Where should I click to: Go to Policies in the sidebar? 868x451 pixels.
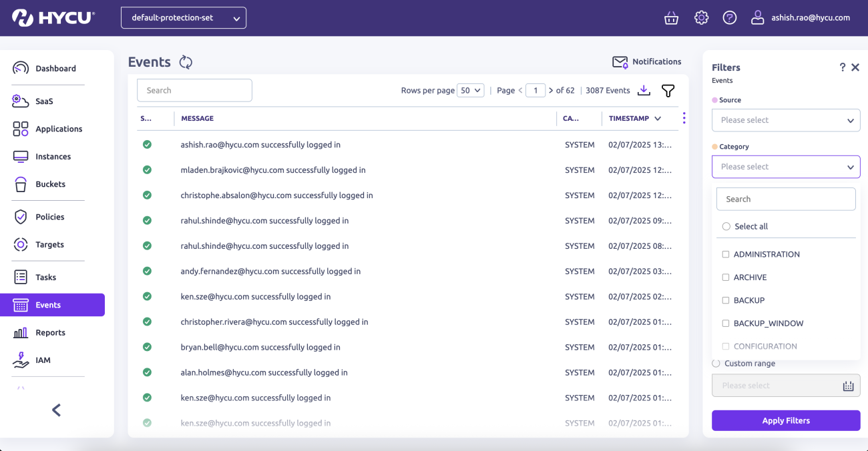[50, 217]
